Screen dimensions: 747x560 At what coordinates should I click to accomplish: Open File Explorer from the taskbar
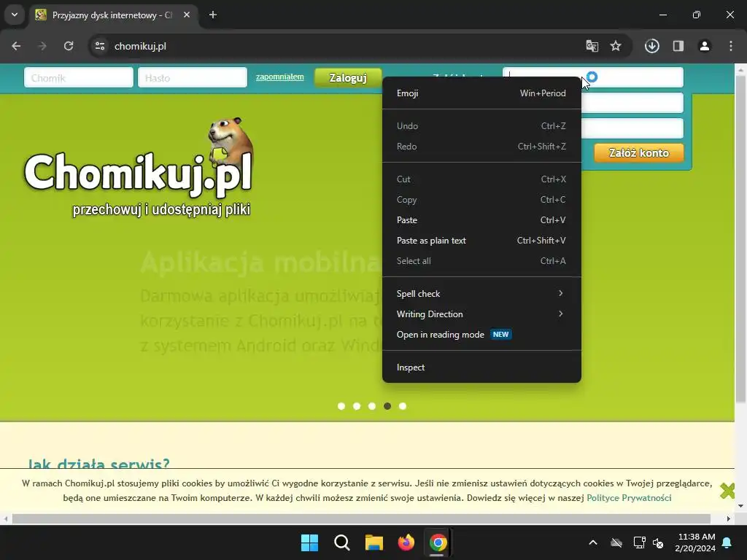pyautogui.click(x=374, y=542)
